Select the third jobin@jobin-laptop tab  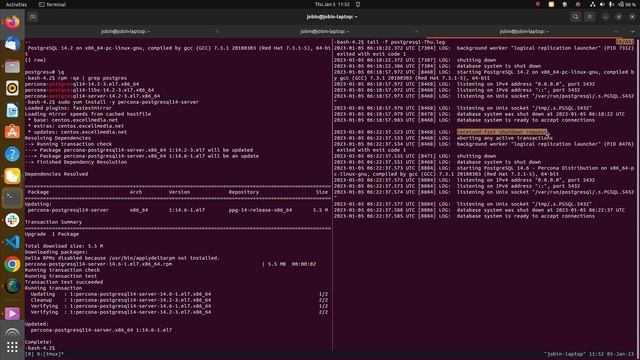(524, 31)
